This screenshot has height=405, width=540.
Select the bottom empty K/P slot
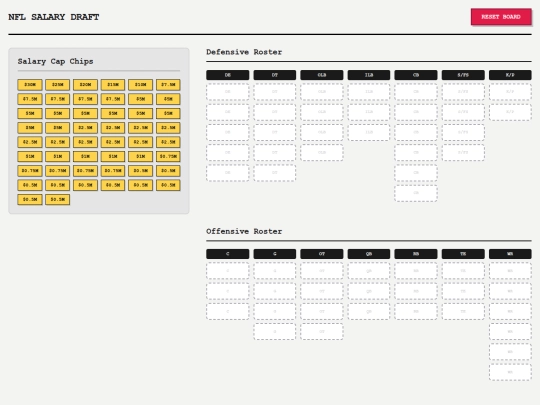coord(510,112)
